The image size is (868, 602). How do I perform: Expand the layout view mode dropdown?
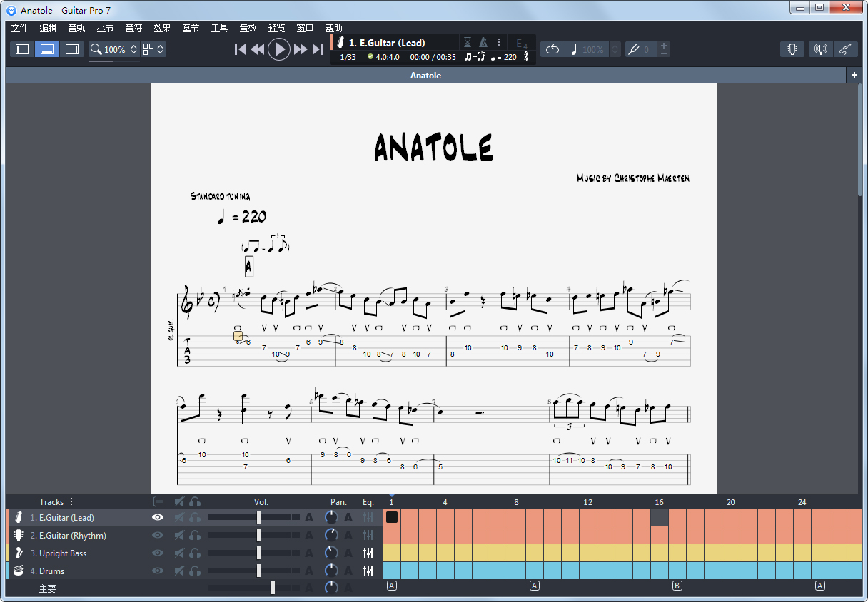(161, 49)
